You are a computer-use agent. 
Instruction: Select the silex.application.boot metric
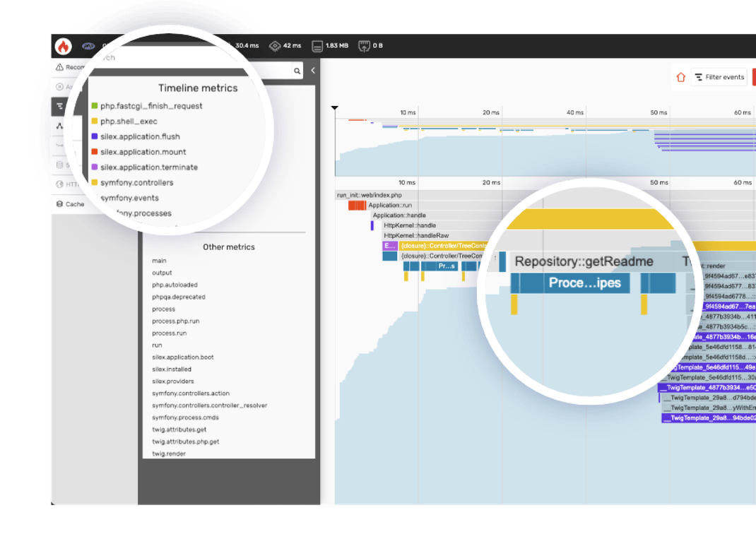(183, 357)
